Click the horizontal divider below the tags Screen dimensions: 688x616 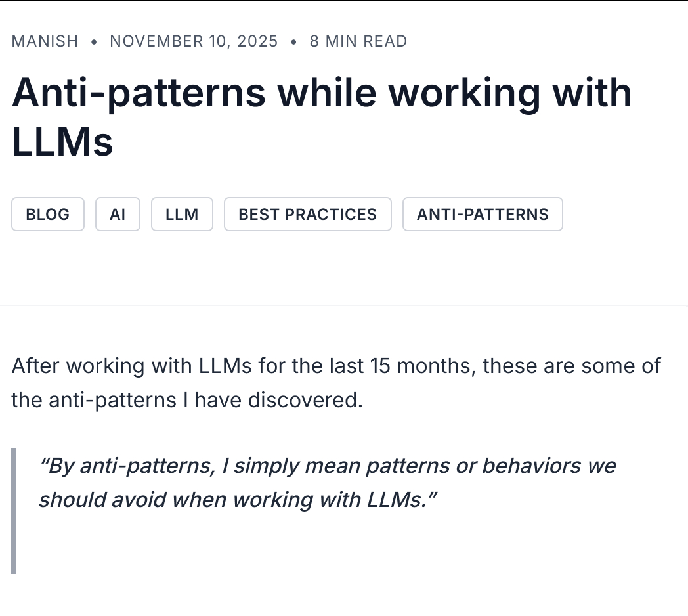pyautogui.click(x=344, y=305)
